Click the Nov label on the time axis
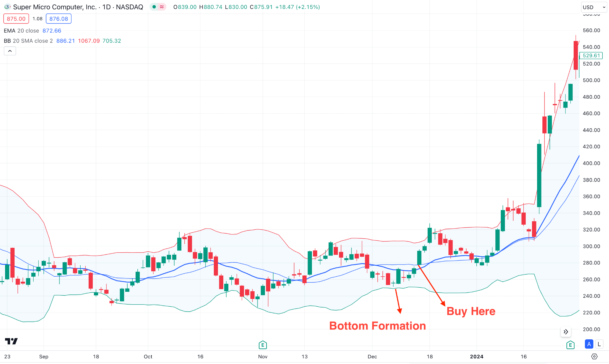The height and width of the screenshot is (364, 609). coord(263,357)
